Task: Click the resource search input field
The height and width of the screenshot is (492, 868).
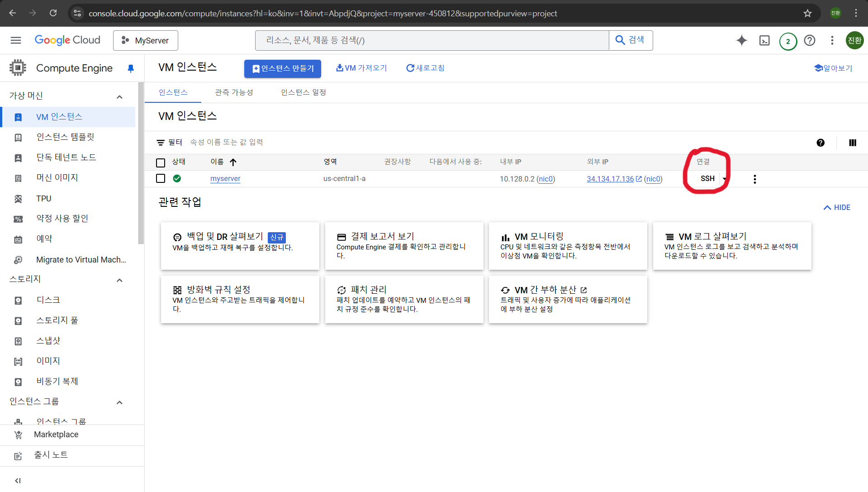Action: point(432,40)
